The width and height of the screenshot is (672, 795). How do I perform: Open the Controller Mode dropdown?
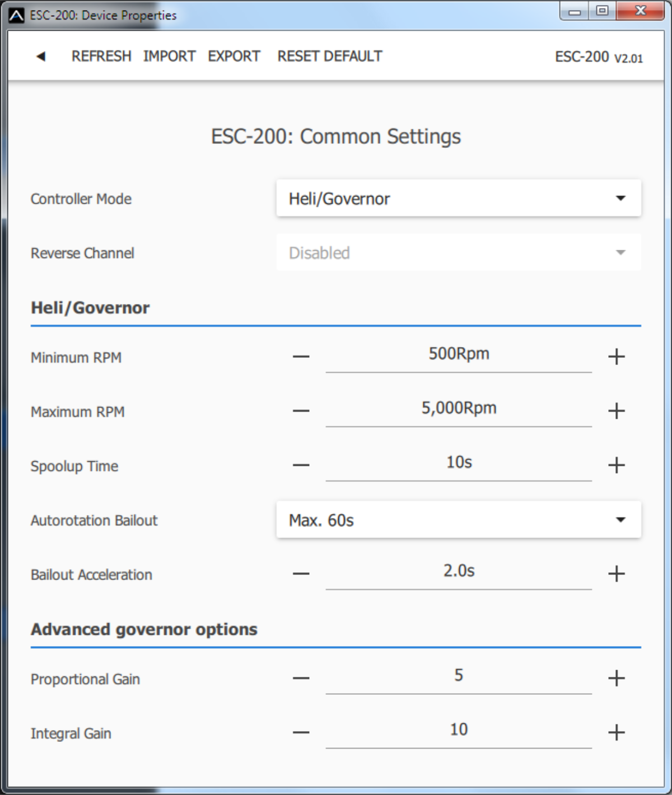click(x=458, y=198)
